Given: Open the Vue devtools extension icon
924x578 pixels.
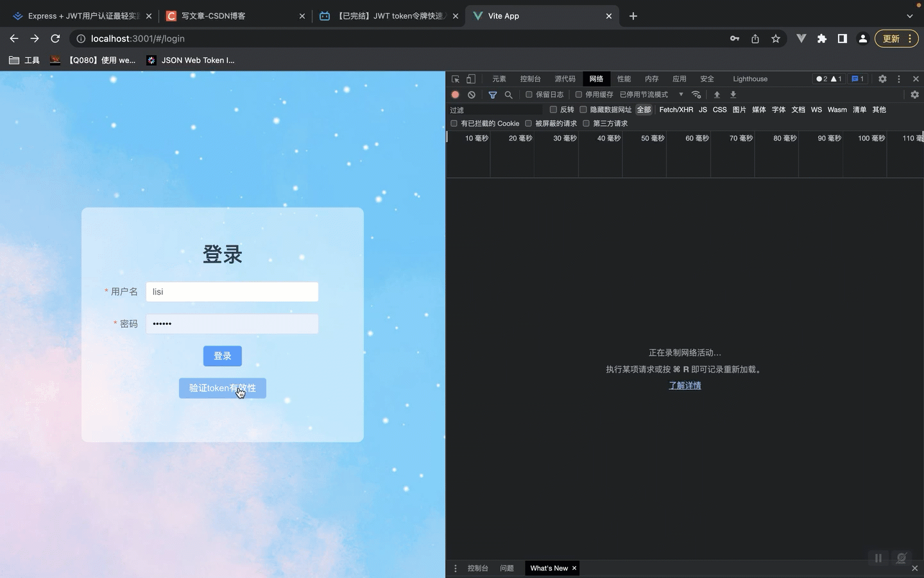Looking at the screenshot, I should click(801, 39).
